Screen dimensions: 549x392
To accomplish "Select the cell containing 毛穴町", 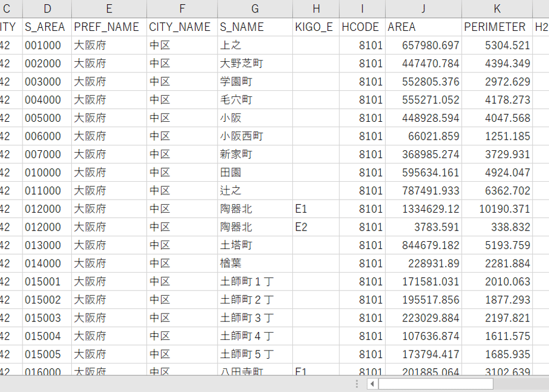I will coord(255,100).
